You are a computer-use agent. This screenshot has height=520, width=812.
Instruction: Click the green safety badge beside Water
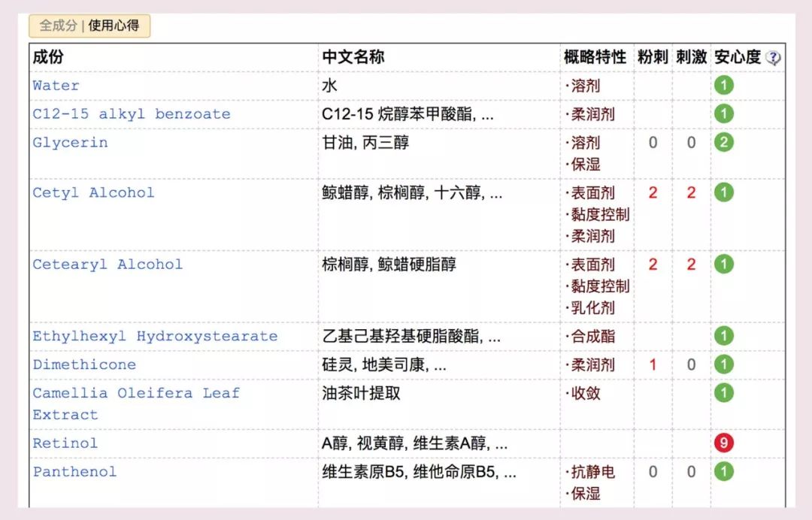(x=723, y=85)
